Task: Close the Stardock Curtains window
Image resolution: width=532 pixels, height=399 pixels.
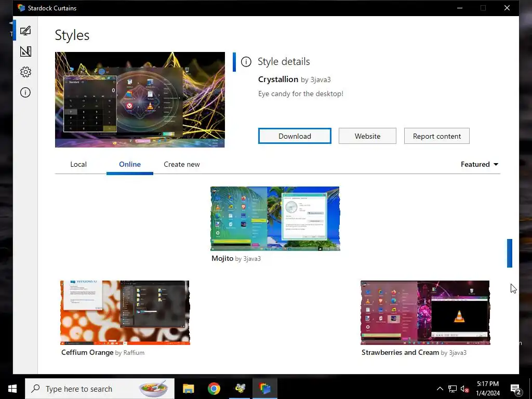Action: pos(507,8)
